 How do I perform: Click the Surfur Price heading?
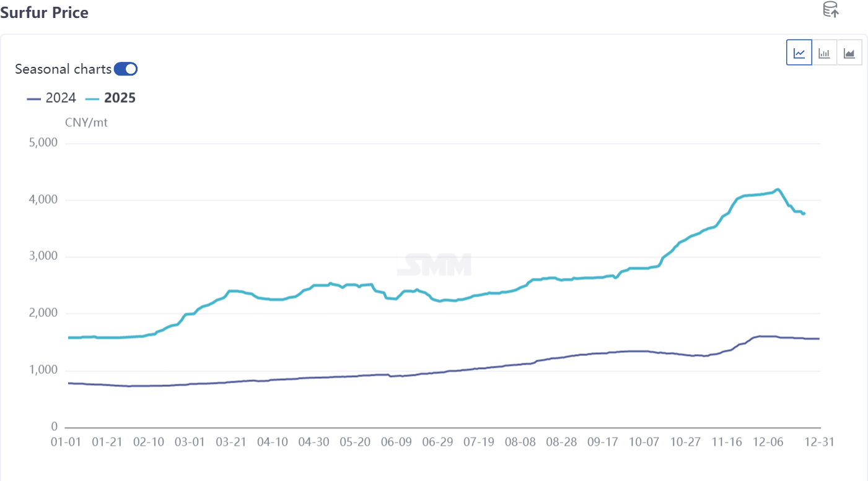coord(44,12)
